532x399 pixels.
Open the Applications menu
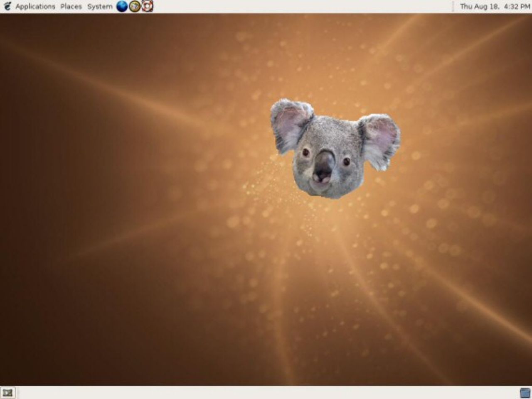[35, 7]
